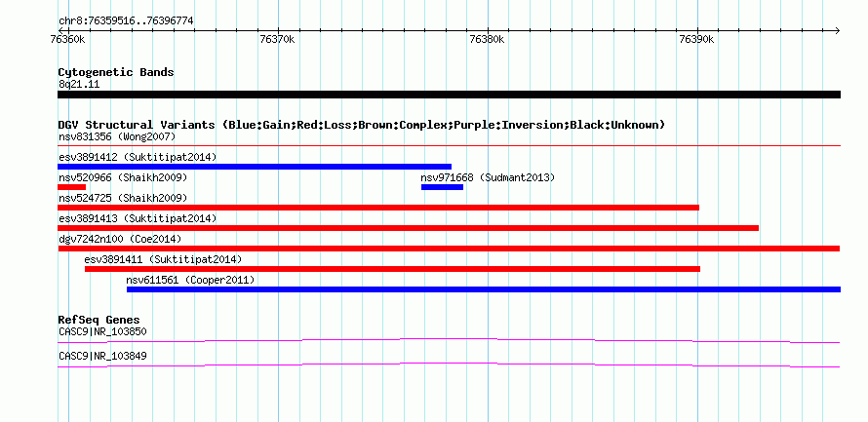Click the short red nsv520966 loss bar
This screenshot has width=868, height=422.
click(71, 187)
